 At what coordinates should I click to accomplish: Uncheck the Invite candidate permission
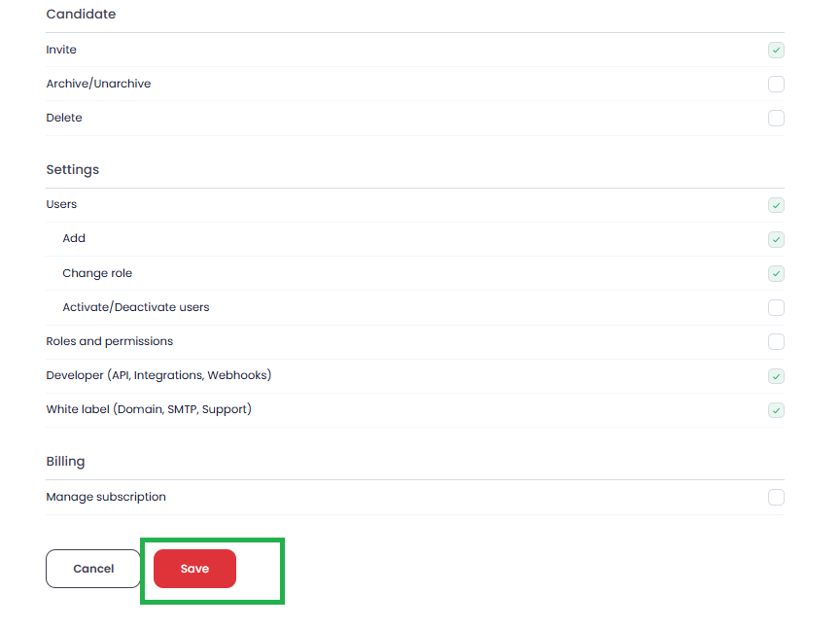click(776, 50)
